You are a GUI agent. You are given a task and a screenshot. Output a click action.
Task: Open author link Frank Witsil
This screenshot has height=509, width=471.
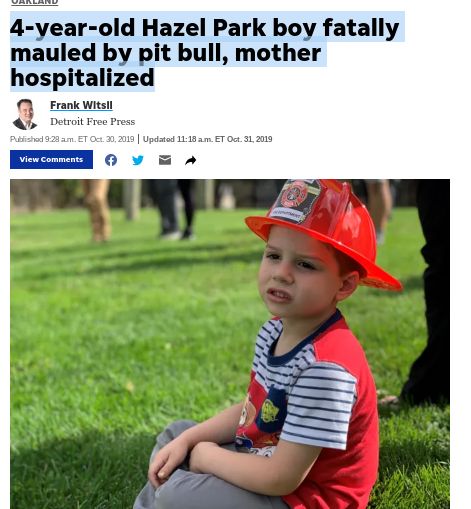81,105
